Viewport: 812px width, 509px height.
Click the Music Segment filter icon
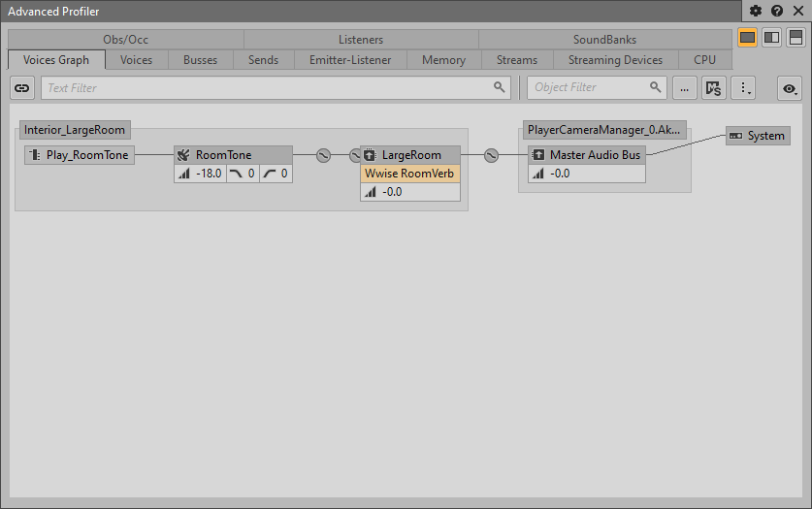tap(714, 88)
